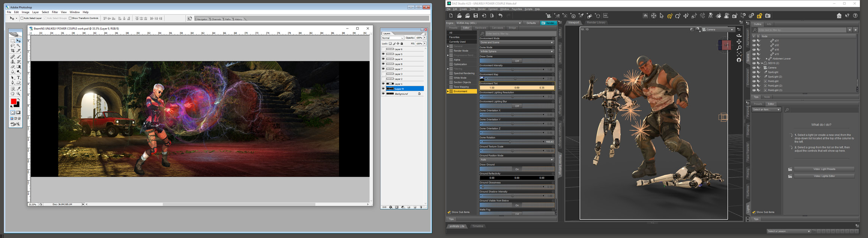This screenshot has width=868, height=238.
Task: Toggle eye visibility for PointLight (3) node
Action: [754, 90]
